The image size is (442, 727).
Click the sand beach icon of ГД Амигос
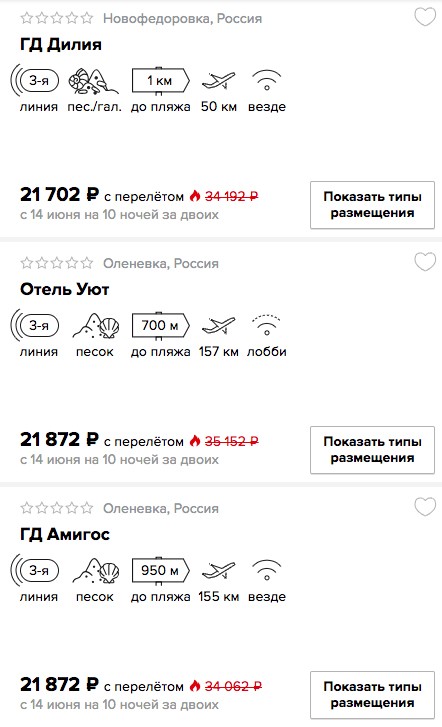point(96,571)
